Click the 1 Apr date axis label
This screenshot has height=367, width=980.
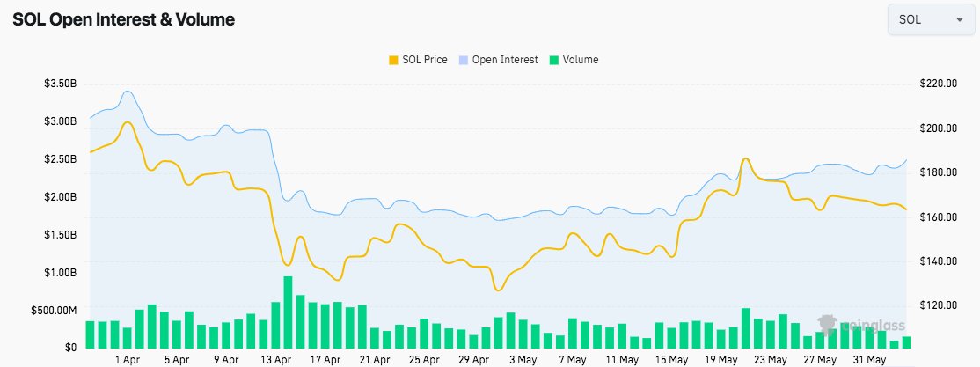128,360
